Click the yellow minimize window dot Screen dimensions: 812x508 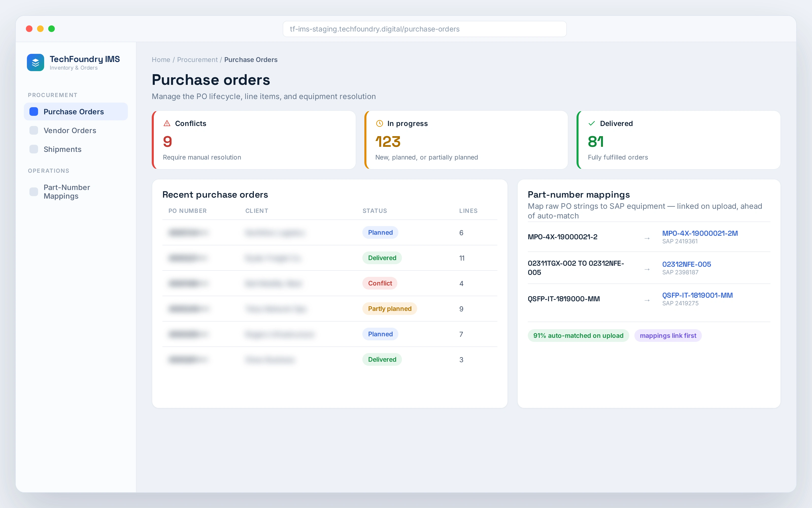pos(40,29)
